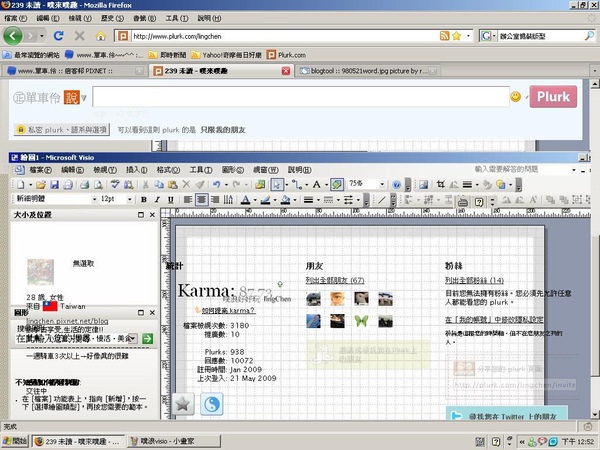Click RSS feed icon in address bar
Screen dimensions: 600x450
(444, 36)
